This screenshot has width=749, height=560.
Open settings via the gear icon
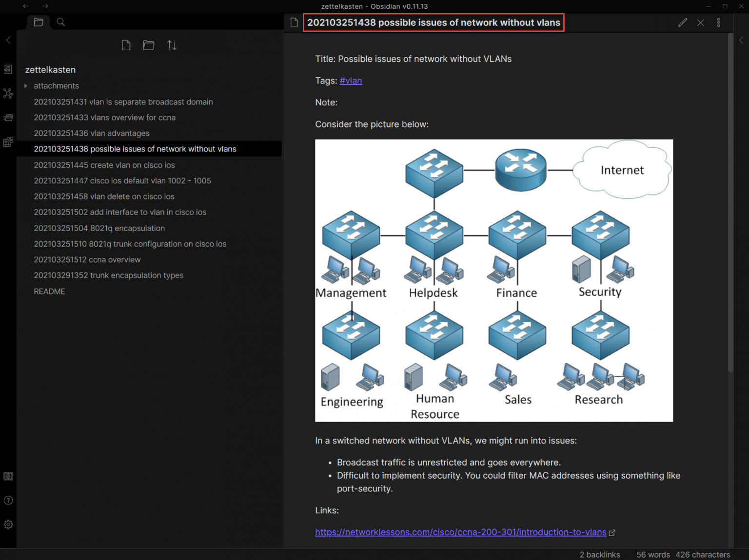[8, 524]
